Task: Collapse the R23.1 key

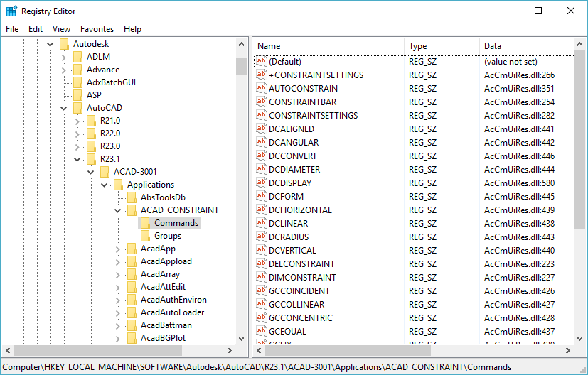Action: click(77, 159)
